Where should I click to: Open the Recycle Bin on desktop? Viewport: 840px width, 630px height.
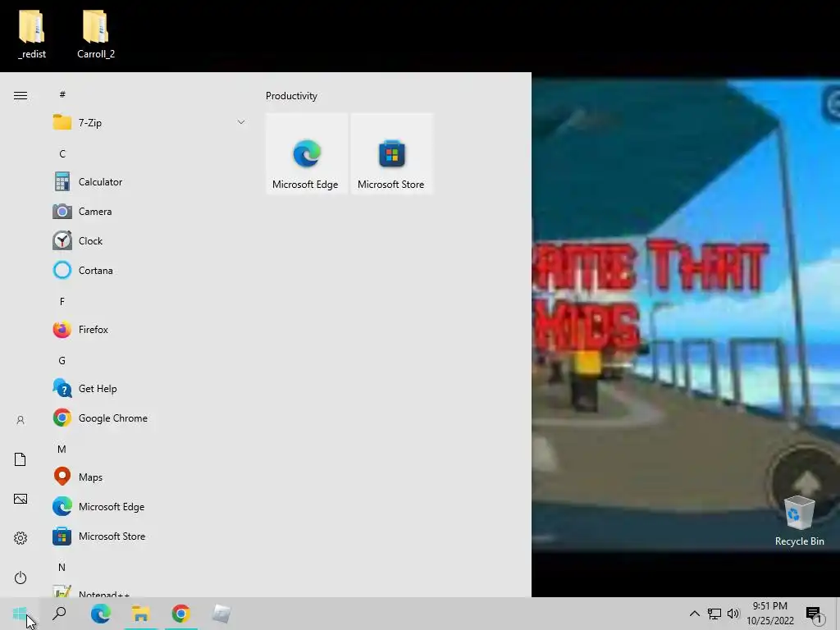click(799, 521)
